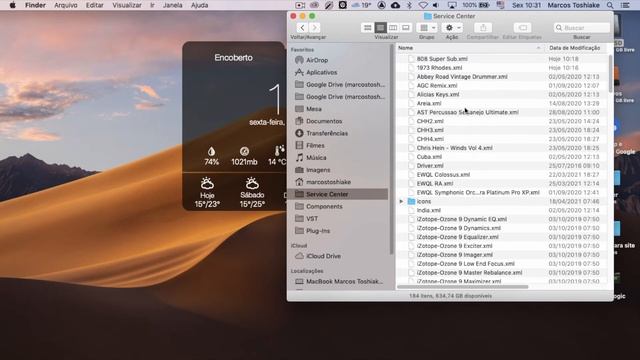640x360 pixels.
Task: Open the Visualizar menu
Action: (x=127, y=5)
